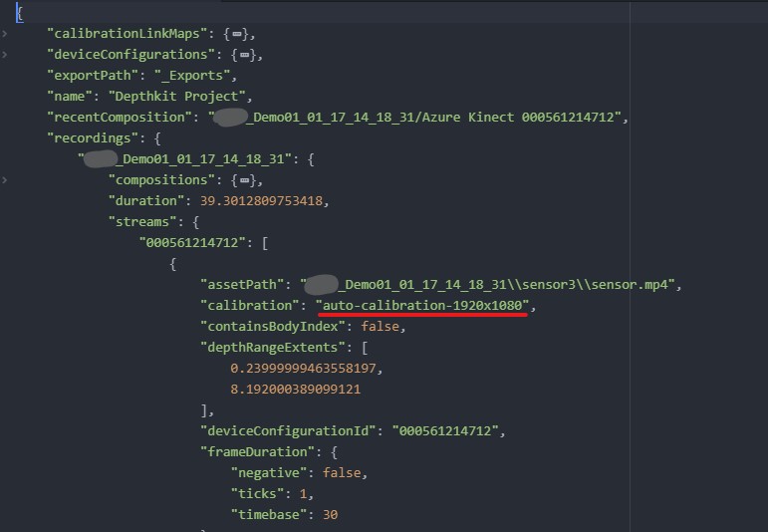Expand the deviceConfigurations fold arrow
The height and width of the screenshot is (532, 768).
(x=6, y=55)
